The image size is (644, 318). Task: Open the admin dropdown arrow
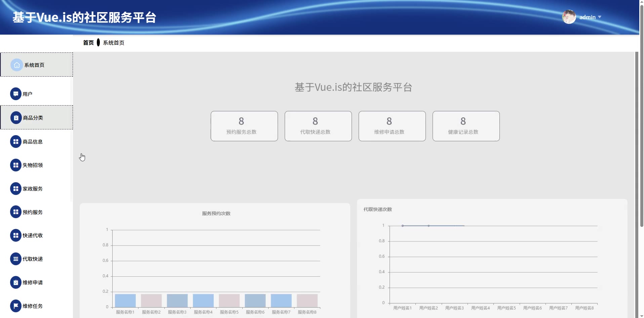(600, 17)
